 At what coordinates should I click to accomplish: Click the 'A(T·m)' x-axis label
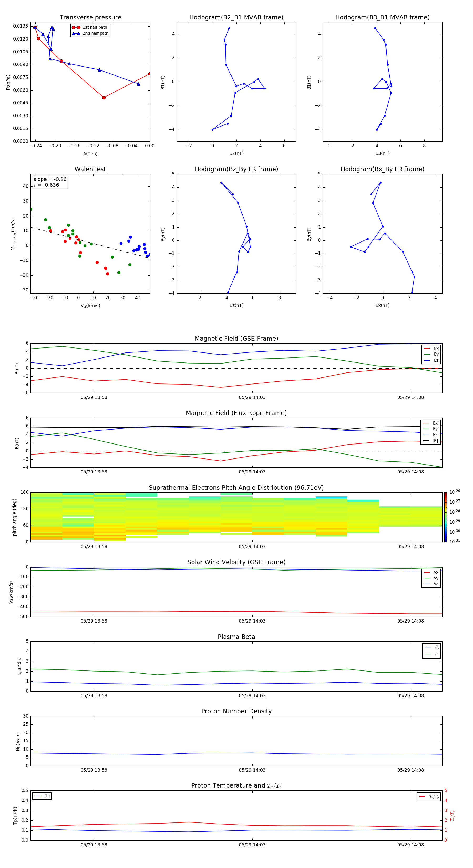[x=90, y=154]
